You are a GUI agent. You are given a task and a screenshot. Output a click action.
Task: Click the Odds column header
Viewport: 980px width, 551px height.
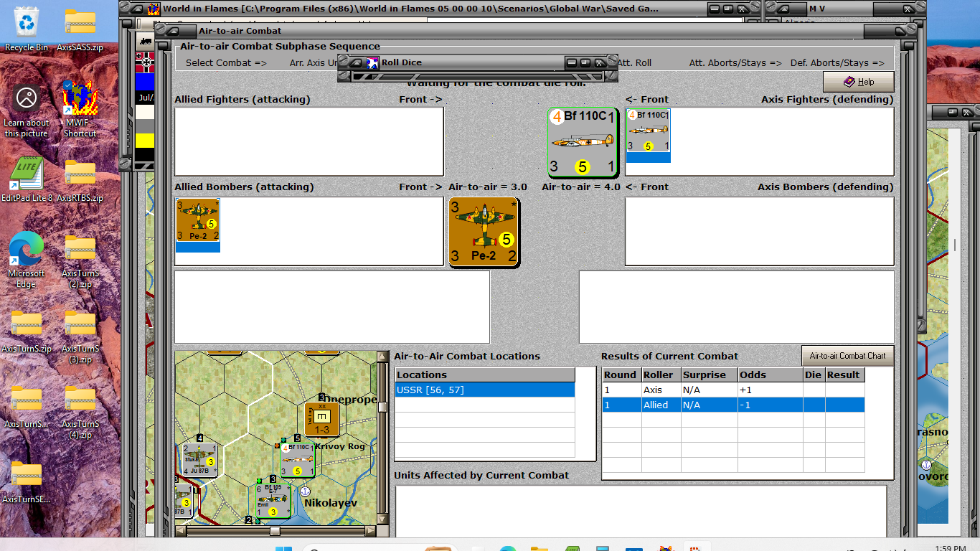[771, 375]
